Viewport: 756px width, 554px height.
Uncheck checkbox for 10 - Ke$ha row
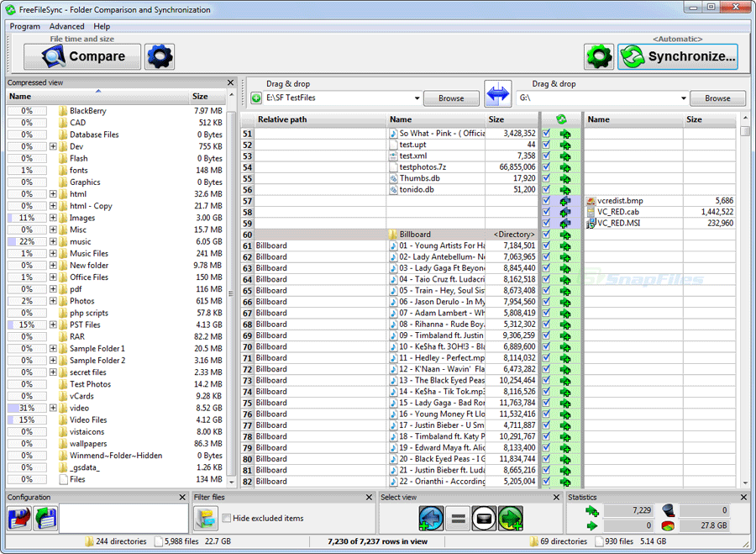click(546, 346)
